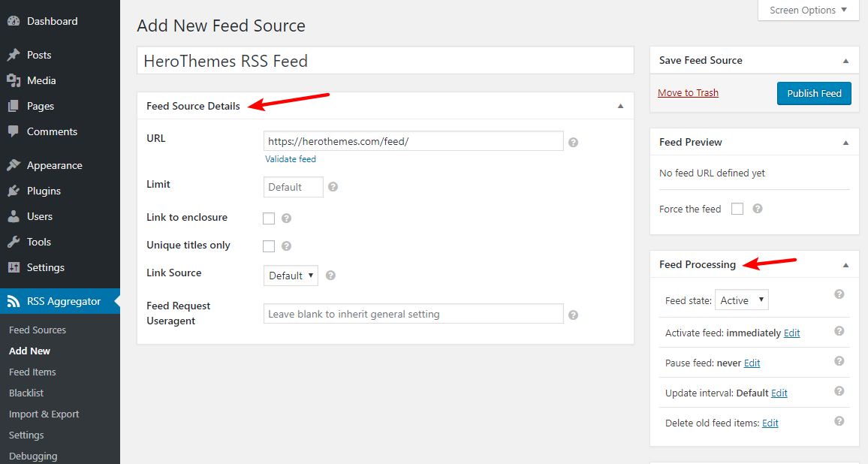Viewport: 868px width, 464px height.
Task: Click the help icon beside URL field
Action: [x=573, y=142]
